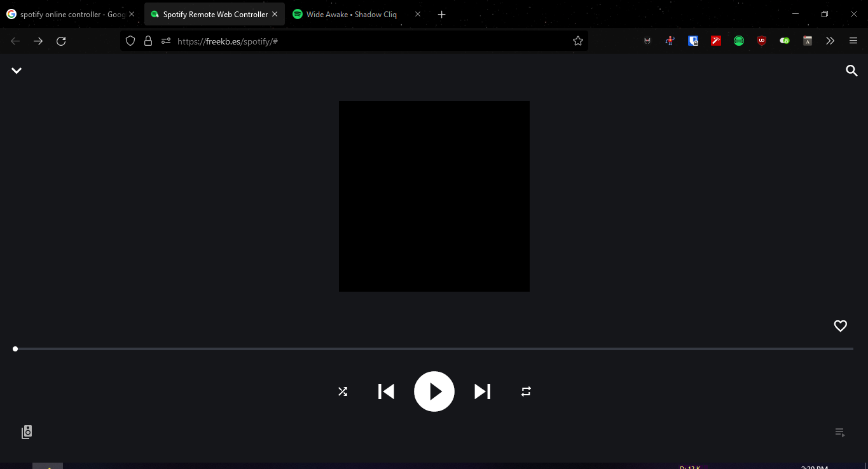Click the black album art thumbnail
The width and height of the screenshot is (868, 469).
click(434, 196)
